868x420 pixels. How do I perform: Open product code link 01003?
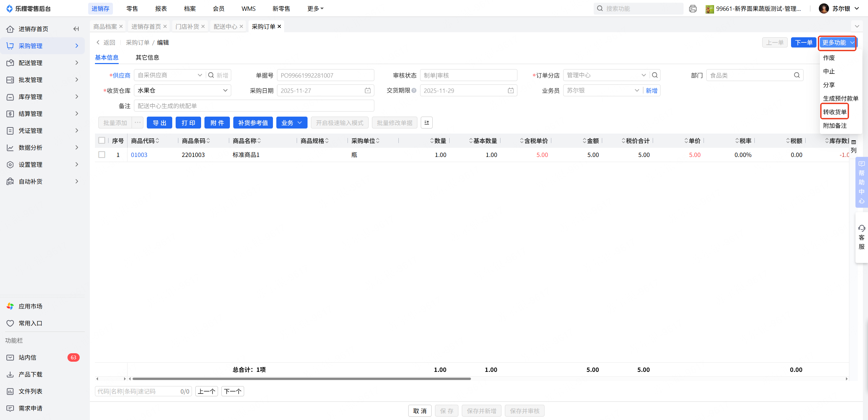tap(139, 155)
